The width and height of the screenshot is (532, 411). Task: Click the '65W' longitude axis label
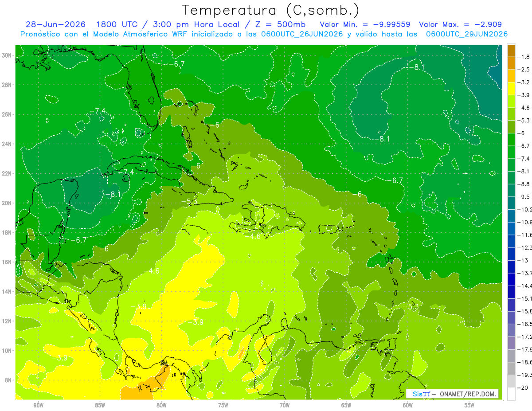click(x=346, y=405)
